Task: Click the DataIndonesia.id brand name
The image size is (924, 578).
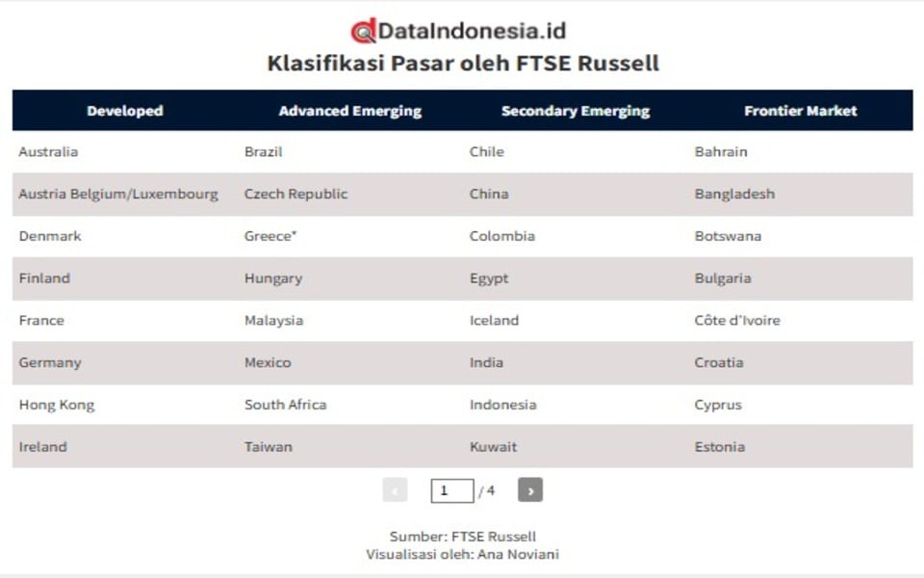Action: click(472, 31)
